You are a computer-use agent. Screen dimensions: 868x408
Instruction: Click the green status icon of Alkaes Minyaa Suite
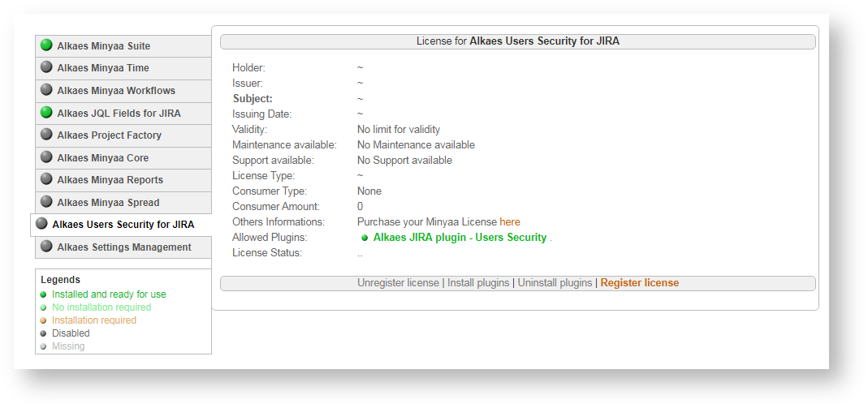coord(46,45)
